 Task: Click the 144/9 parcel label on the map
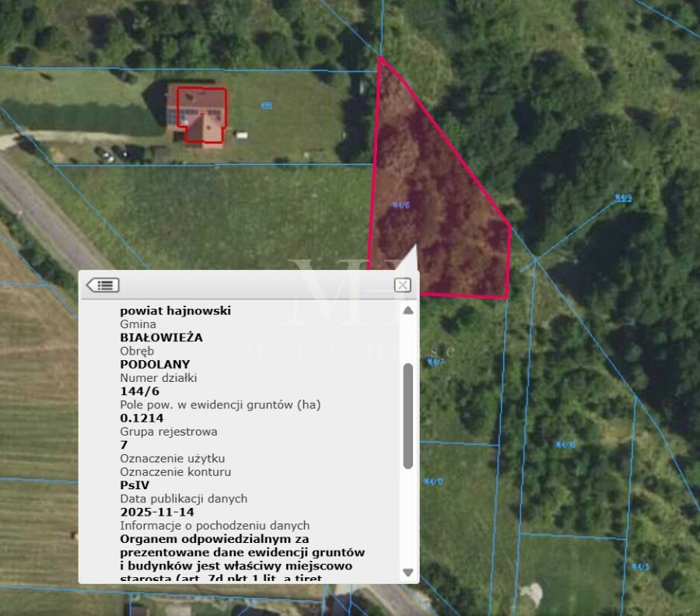pyautogui.click(x=623, y=198)
